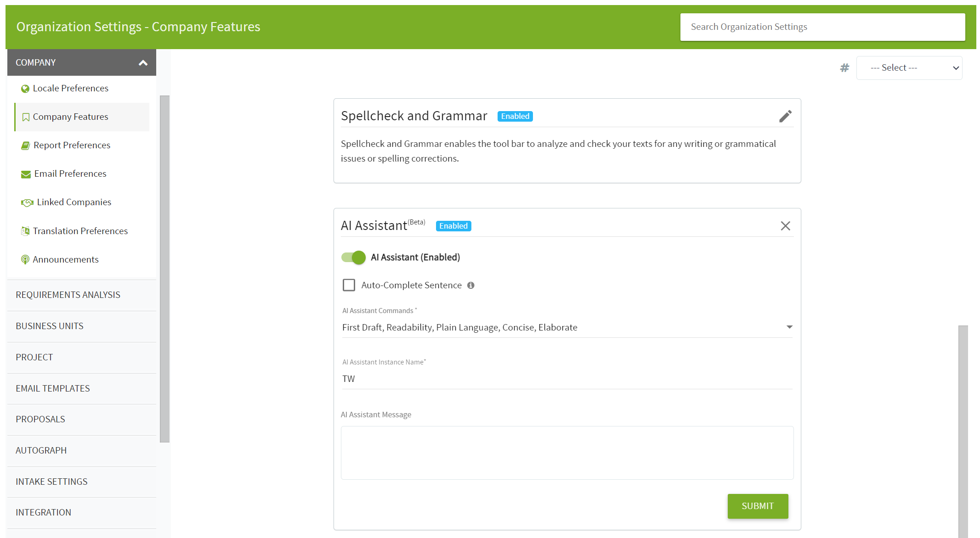The height and width of the screenshot is (538, 980).
Task: Open the EMAIL TEMPLATES section
Action: click(52, 388)
